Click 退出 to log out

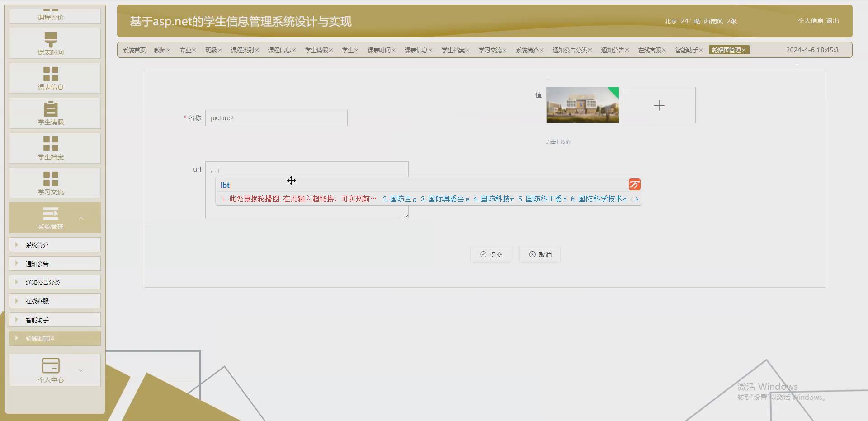(832, 21)
